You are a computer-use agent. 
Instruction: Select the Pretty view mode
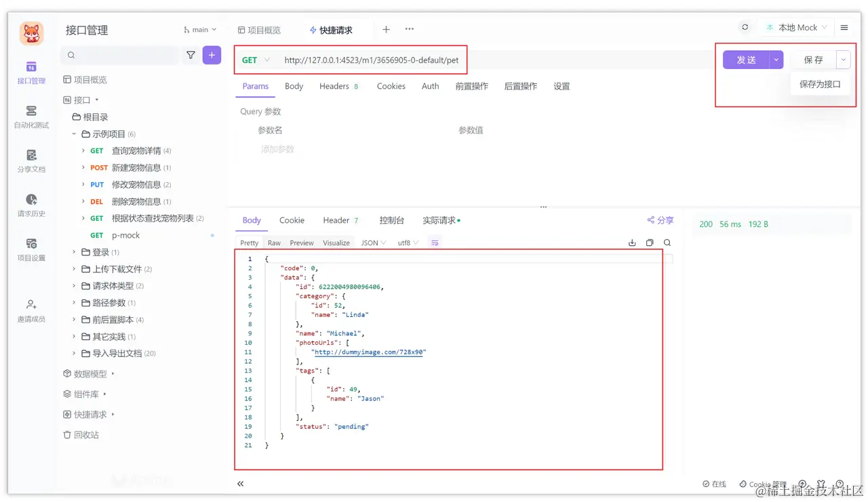249,243
